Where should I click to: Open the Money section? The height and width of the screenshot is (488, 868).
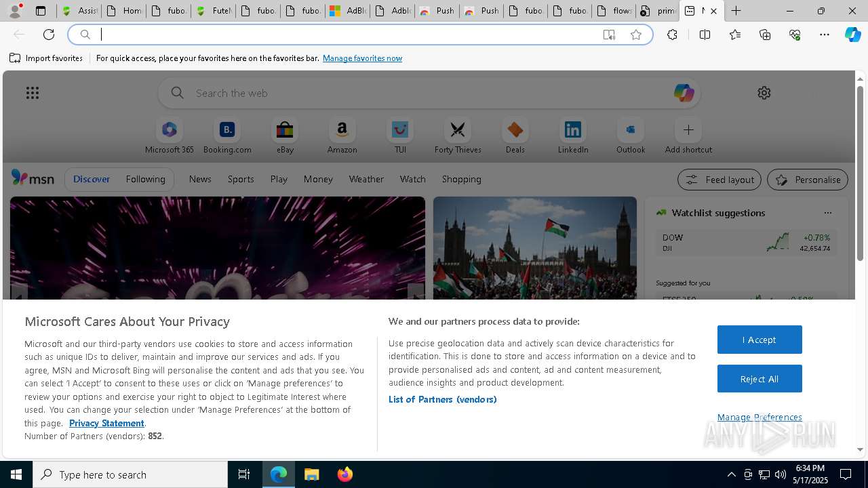318,179
